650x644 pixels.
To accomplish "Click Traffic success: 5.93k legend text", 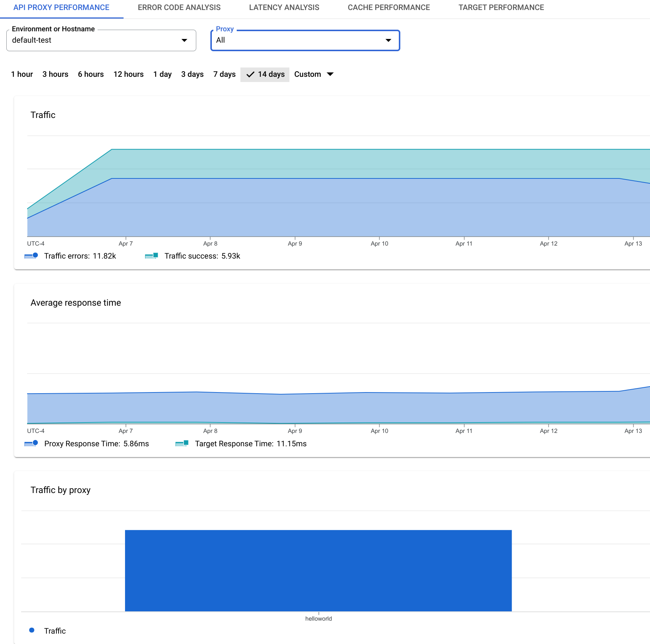I will [203, 256].
